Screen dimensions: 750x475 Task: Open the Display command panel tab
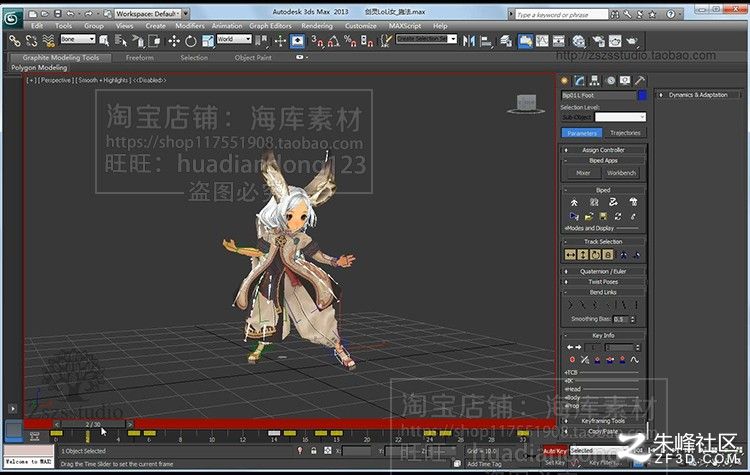(625, 80)
